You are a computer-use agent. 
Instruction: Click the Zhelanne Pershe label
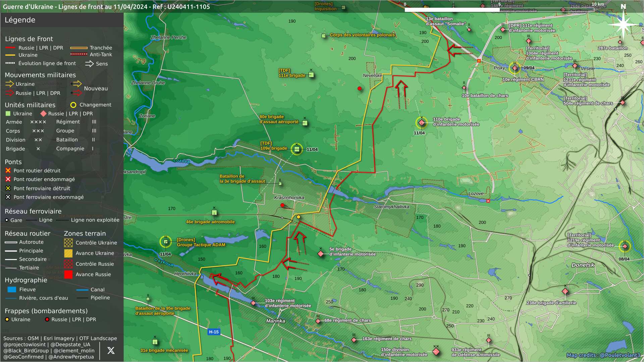tap(168, 38)
